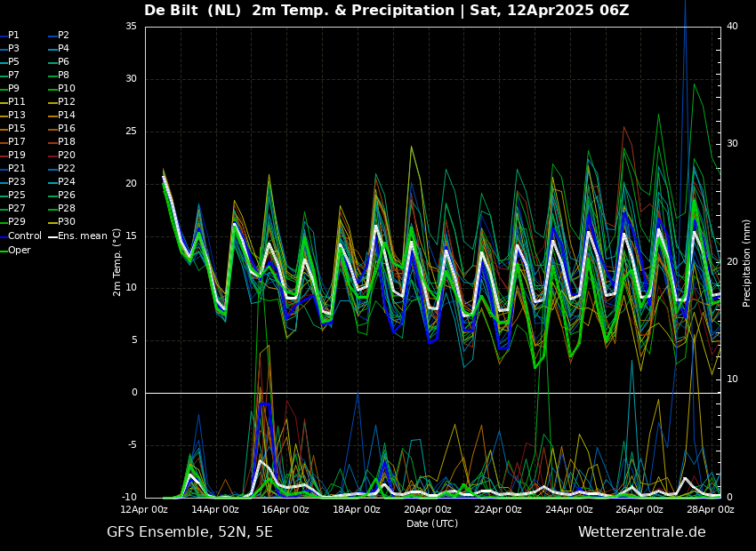Screen dimensions: 756x551
Task: Click the Wetterzentrale.de text
Action: [x=642, y=532]
